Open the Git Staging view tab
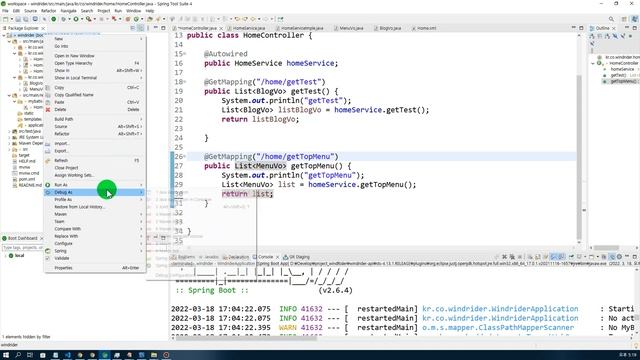This screenshot has width=640, height=360. click(x=297, y=257)
